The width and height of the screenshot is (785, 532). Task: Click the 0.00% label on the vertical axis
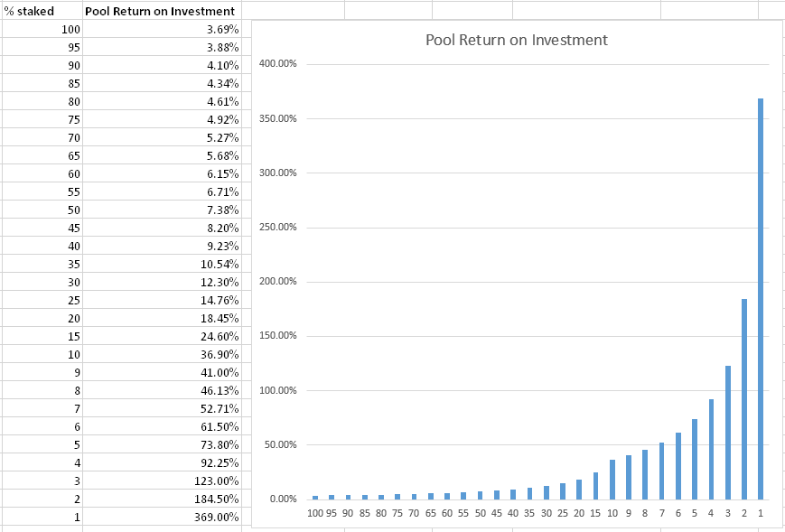[282, 499]
